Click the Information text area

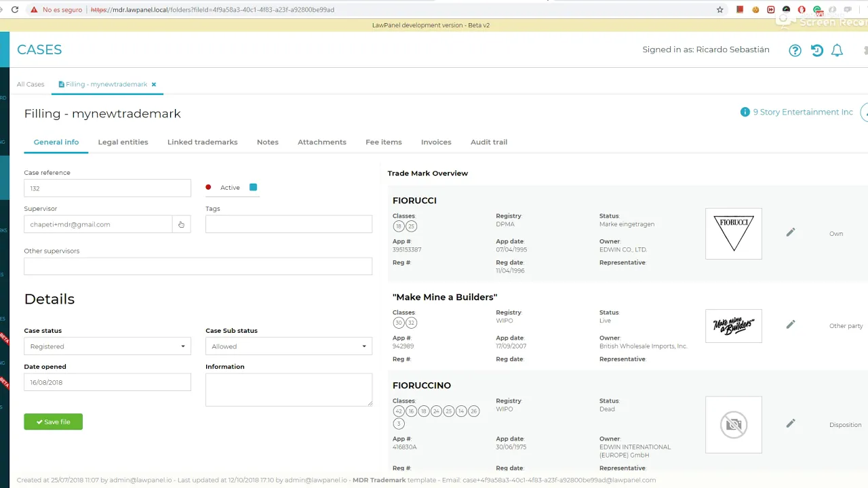pyautogui.click(x=289, y=390)
